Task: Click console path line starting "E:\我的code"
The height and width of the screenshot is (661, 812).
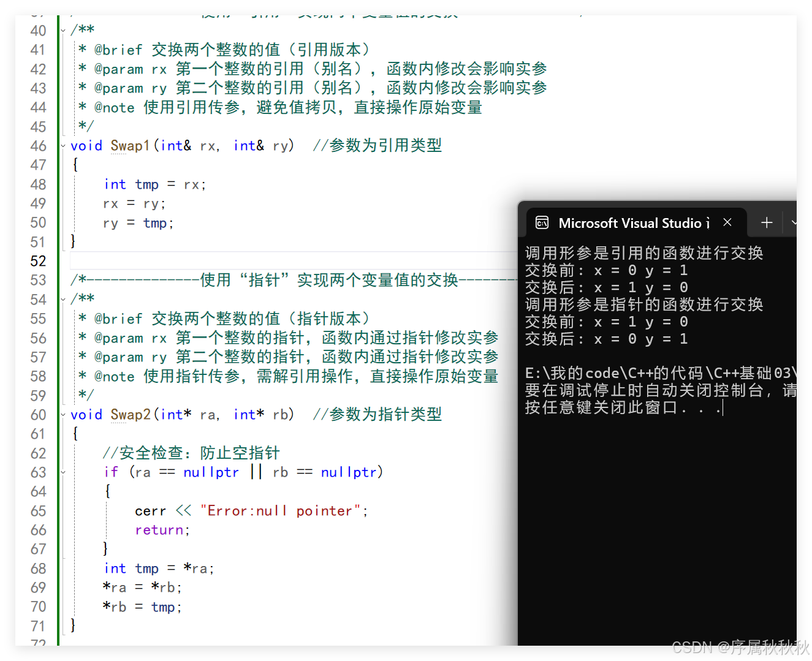Action: 661,373
